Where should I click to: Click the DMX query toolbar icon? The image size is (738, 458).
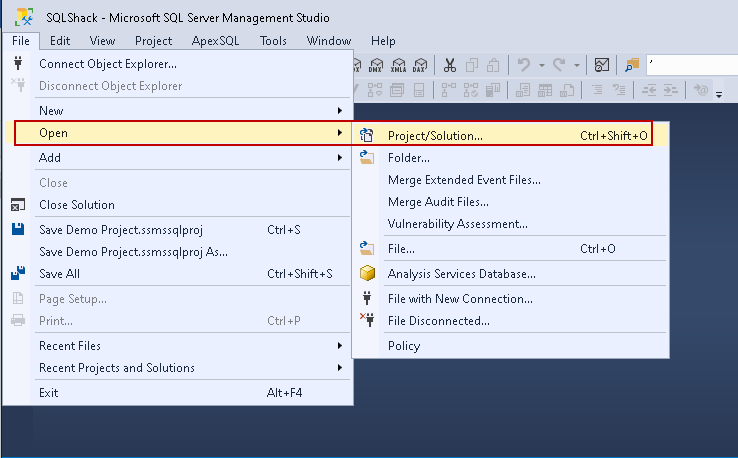click(375, 65)
